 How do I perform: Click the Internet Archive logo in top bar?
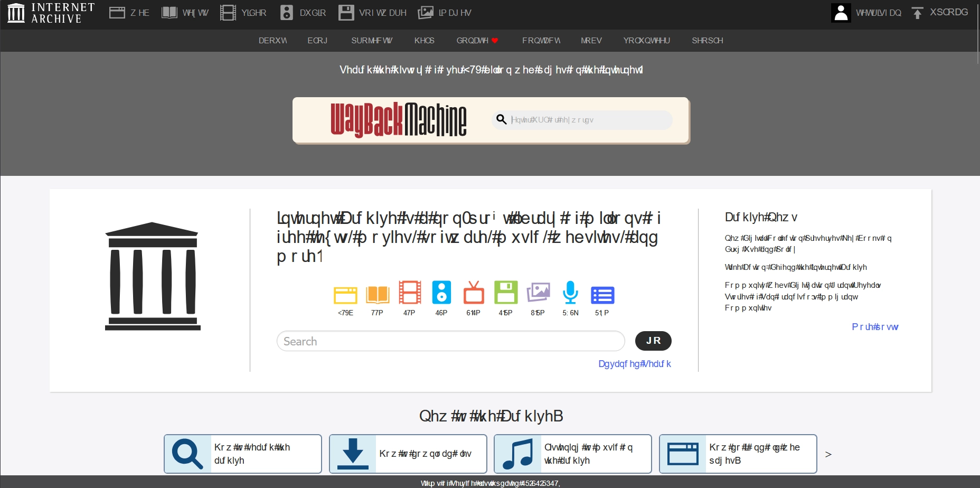tap(51, 13)
